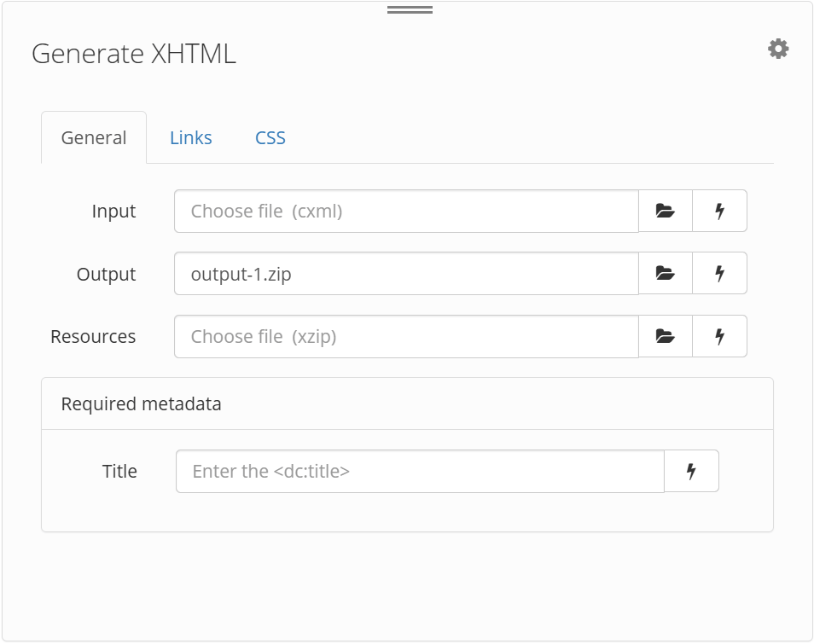Image resolution: width=814 pixels, height=644 pixels.
Task: Click the lightning icon next to Title
Action: click(692, 471)
